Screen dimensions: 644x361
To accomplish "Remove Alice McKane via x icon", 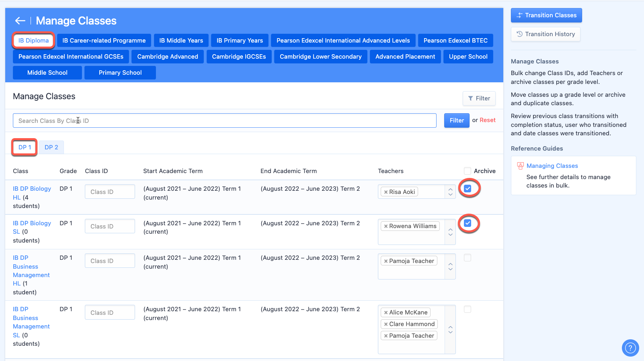I will pos(386,312).
